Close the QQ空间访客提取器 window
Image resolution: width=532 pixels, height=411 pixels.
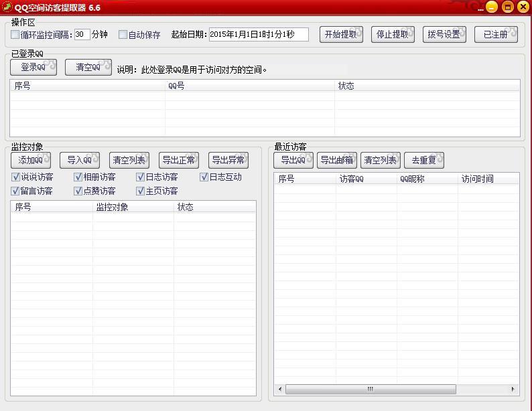point(523,7)
